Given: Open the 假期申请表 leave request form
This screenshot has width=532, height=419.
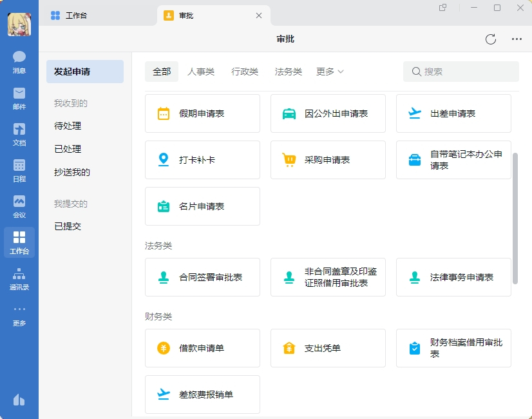Looking at the screenshot, I should (x=202, y=113).
